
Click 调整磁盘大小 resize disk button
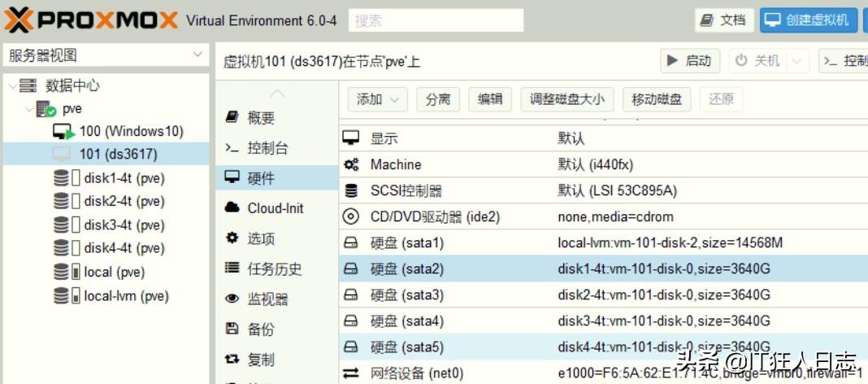(566, 100)
